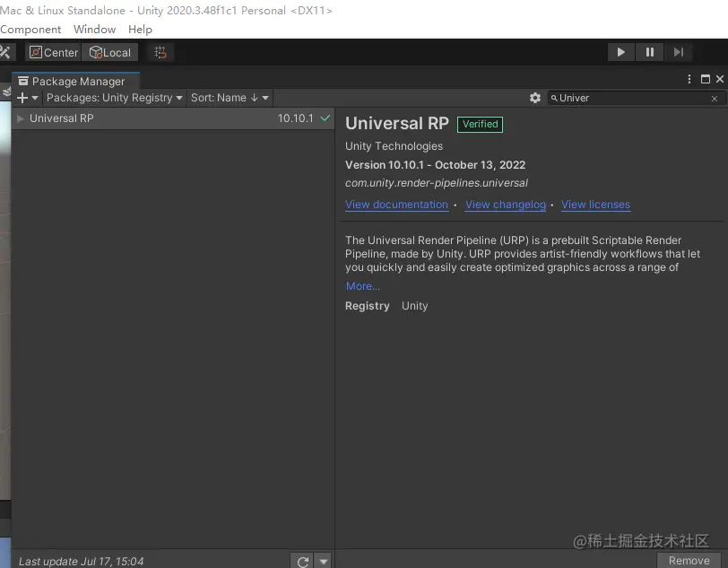
Task: Open the Package Manager window options menu
Action: tap(689, 79)
